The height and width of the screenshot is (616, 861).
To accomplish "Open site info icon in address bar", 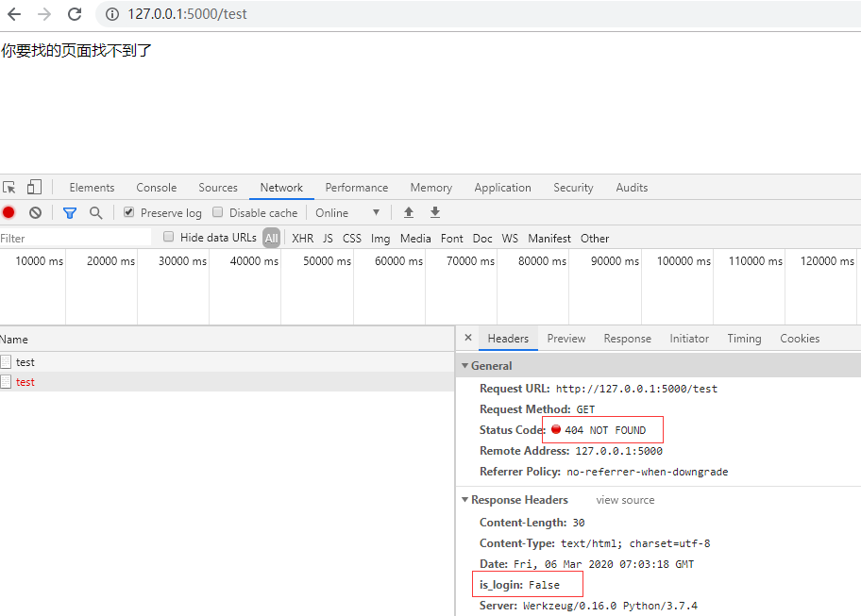I will (x=112, y=14).
